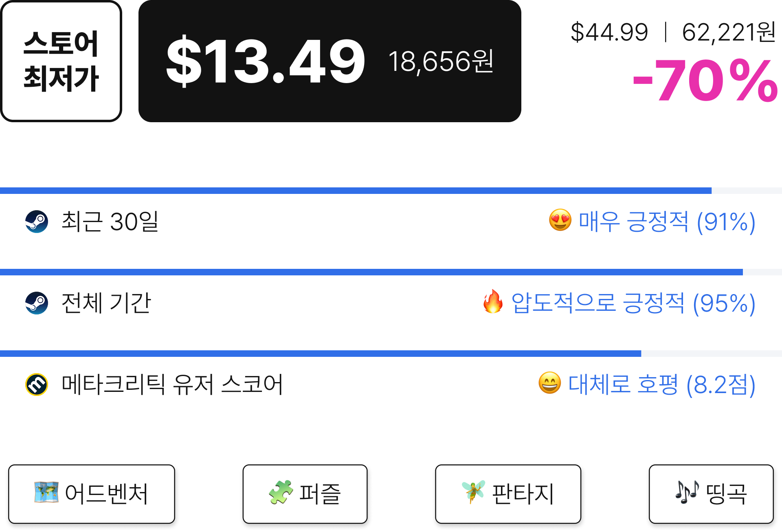
Task: Click the $13.49 sale price box
Action: click(x=330, y=61)
